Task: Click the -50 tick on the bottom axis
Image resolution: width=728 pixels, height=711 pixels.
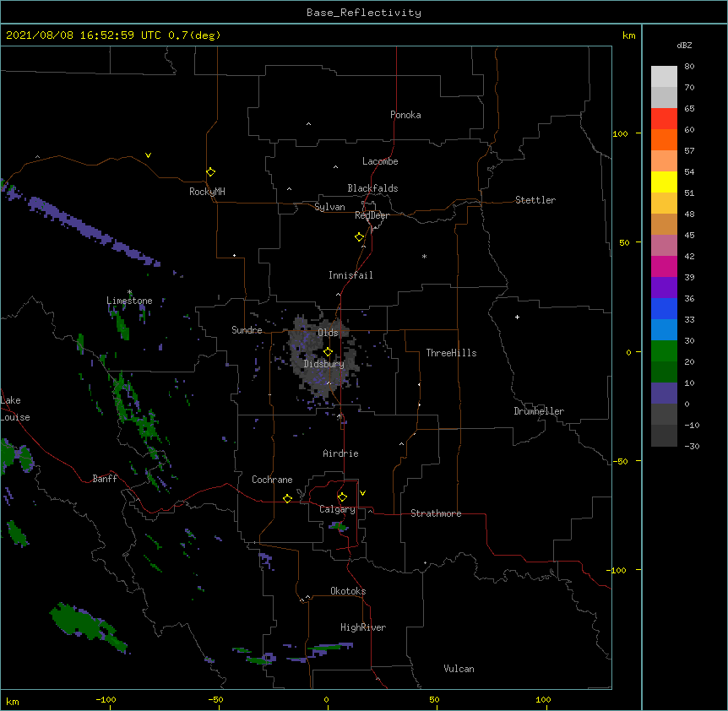Action: (215, 699)
